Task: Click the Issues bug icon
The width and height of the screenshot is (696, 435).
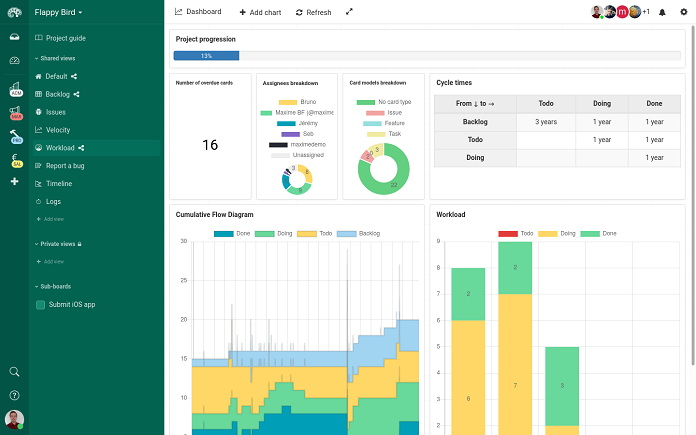Action: 39,112
